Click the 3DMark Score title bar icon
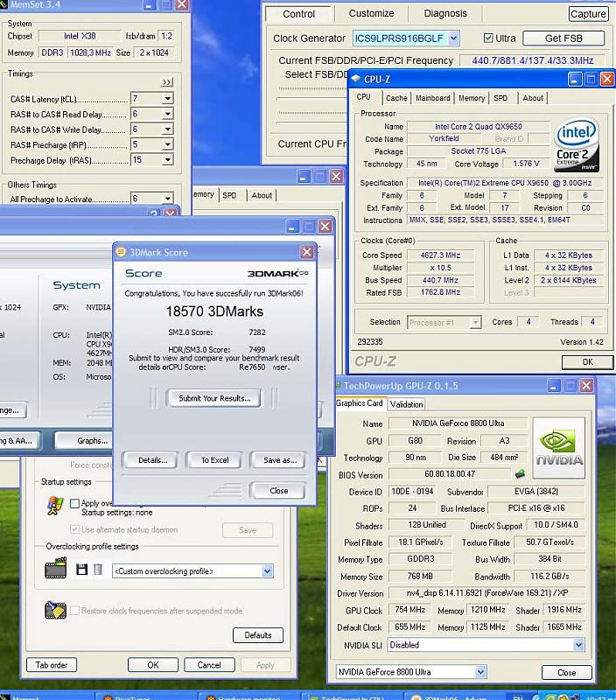 tap(121, 252)
